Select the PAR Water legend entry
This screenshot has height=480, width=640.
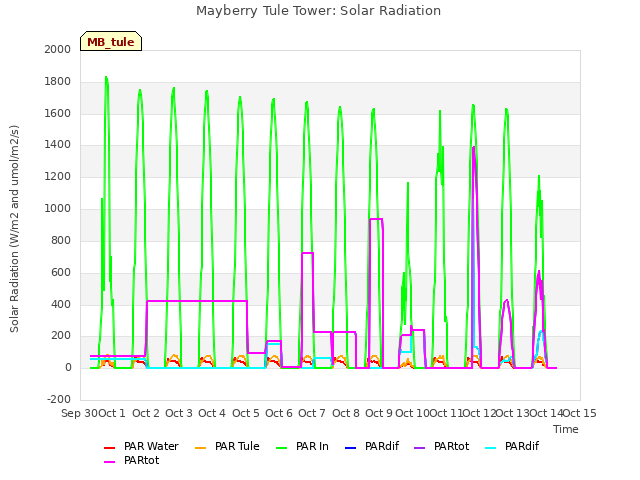pyautogui.click(x=141, y=447)
